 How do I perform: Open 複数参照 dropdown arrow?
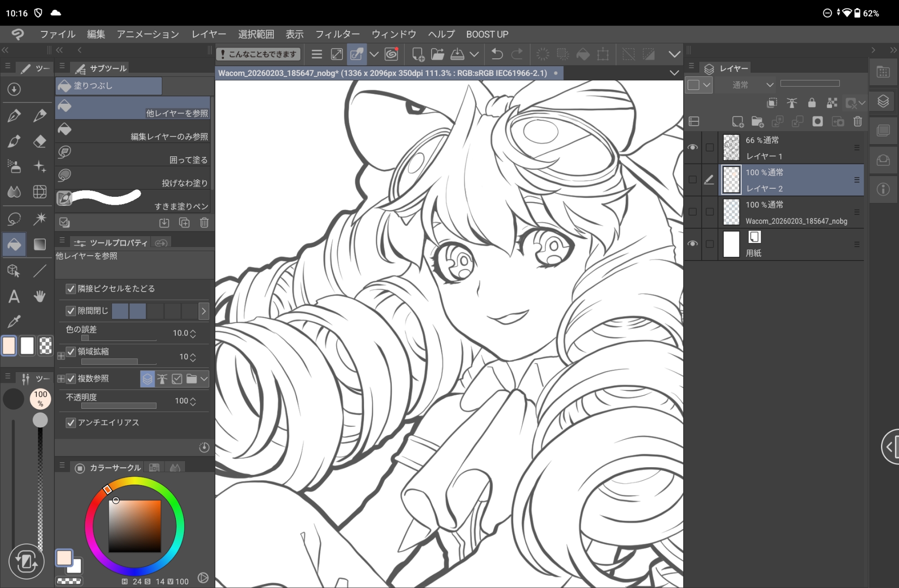(x=205, y=379)
